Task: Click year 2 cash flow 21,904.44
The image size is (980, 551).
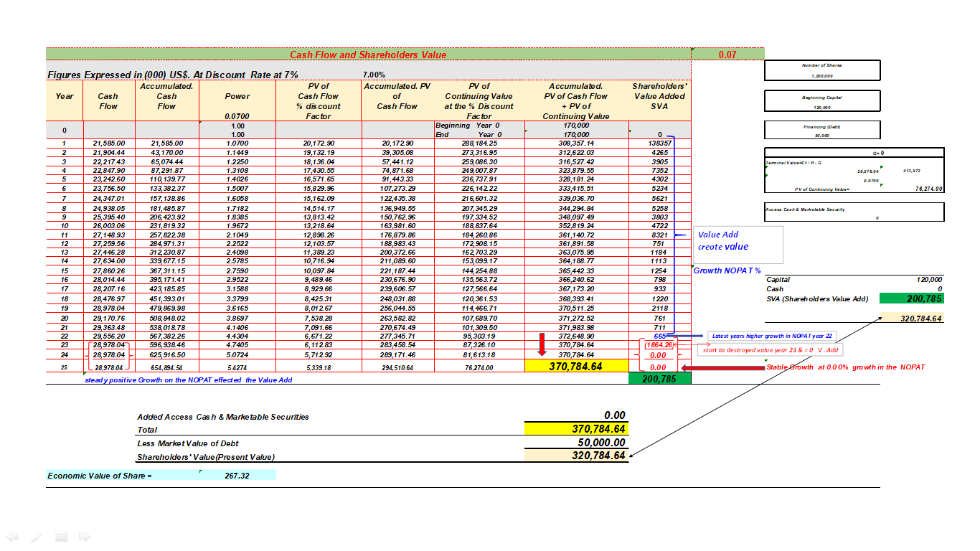Action: (108, 153)
